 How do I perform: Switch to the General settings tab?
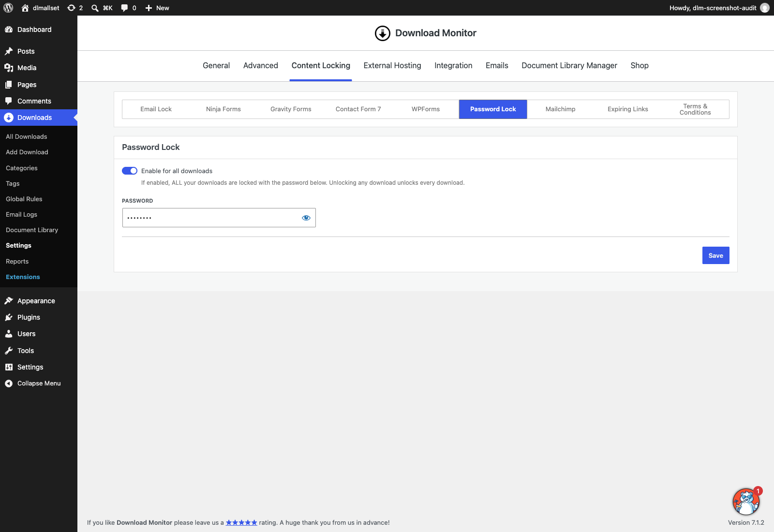point(216,66)
